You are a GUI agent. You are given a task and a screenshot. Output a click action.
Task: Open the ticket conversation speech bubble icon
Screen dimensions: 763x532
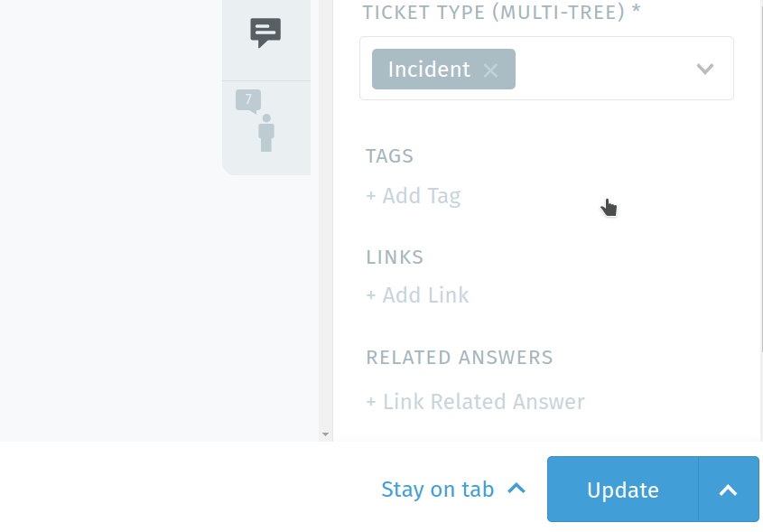265,33
